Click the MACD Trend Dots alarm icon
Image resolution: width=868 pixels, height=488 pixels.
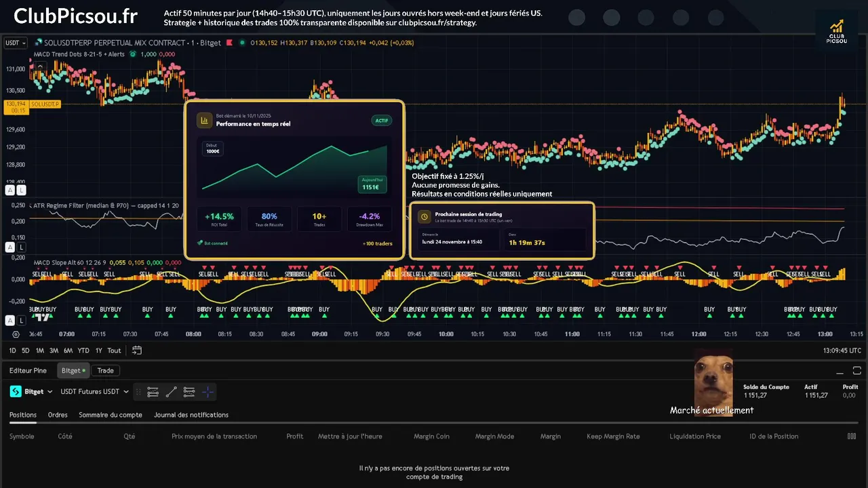coord(133,54)
